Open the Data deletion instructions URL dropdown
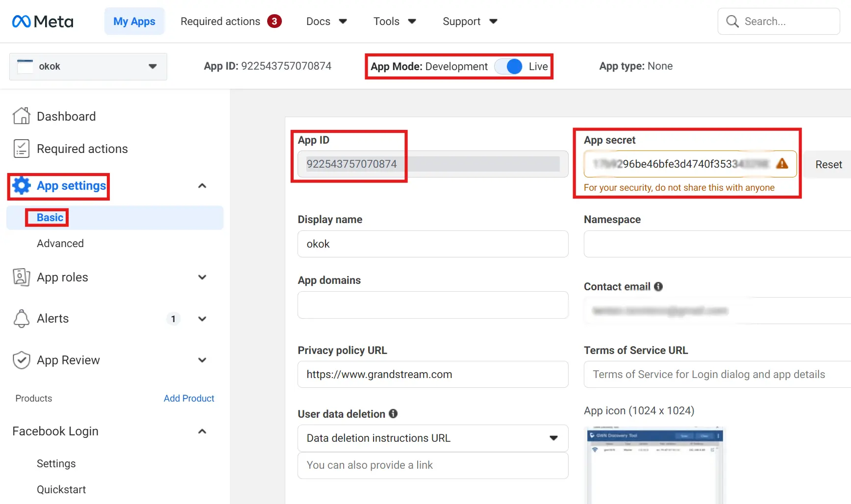The height and width of the screenshot is (504, 851). [433, 438]
